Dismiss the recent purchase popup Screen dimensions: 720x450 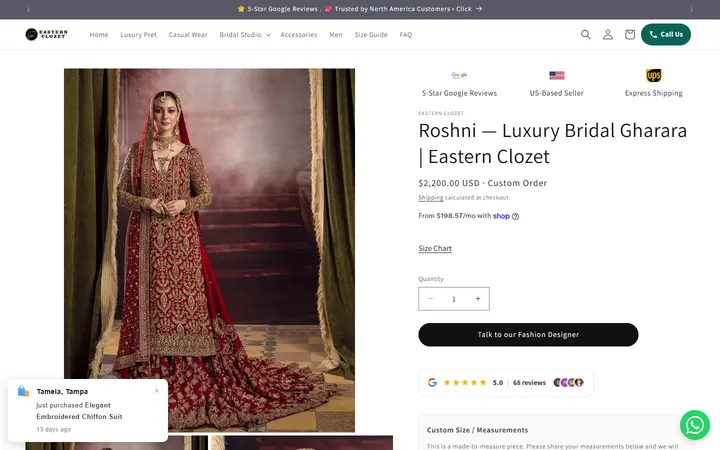point(157,391)
